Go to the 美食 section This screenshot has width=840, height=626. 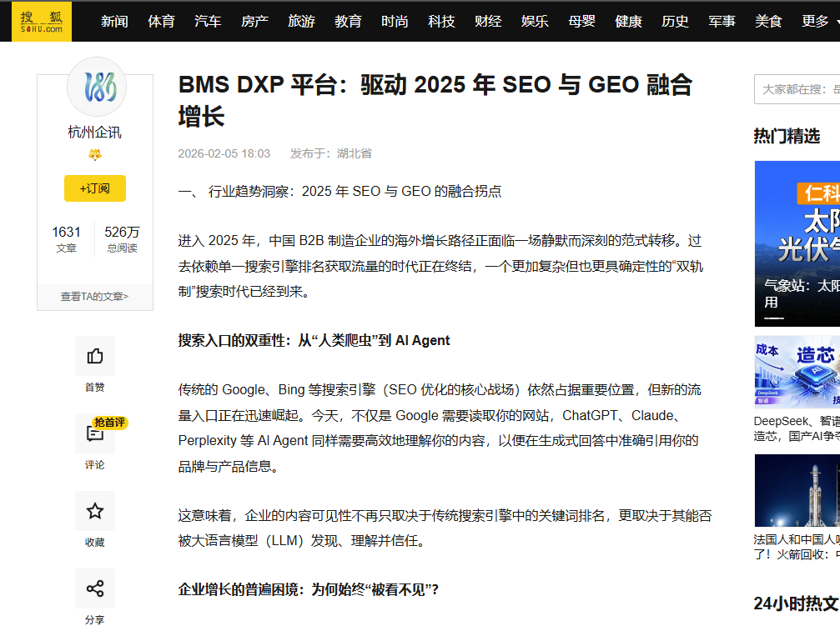(x=768, y=22)
